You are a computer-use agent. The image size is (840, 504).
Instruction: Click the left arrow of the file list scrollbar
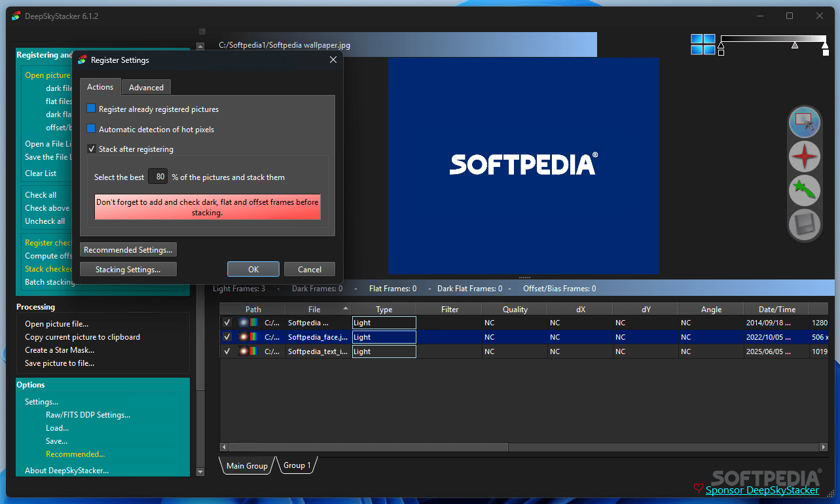[224, 448]
